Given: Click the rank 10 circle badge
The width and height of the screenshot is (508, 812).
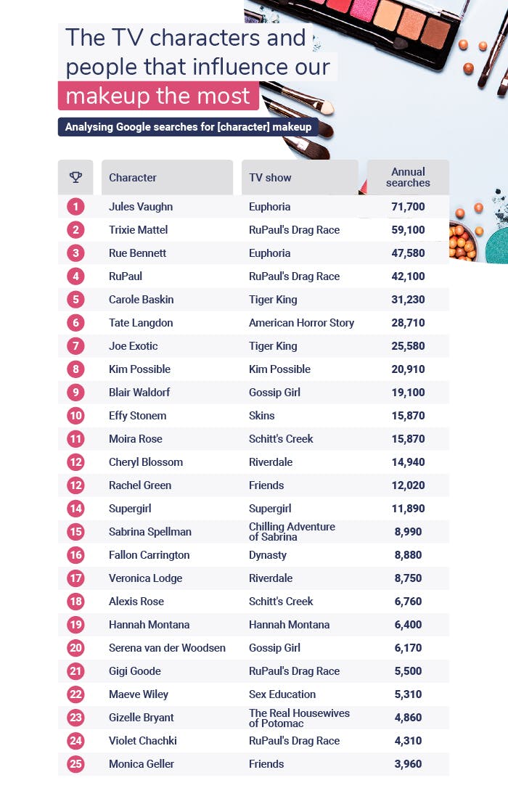Looking at the screenshot, I should [75, 416].
